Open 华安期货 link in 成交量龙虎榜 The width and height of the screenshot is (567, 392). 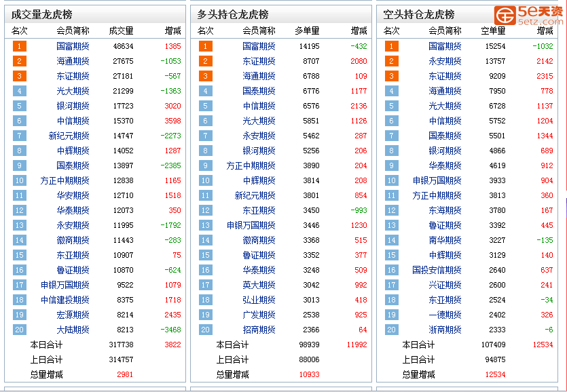(x=73, y=195)
